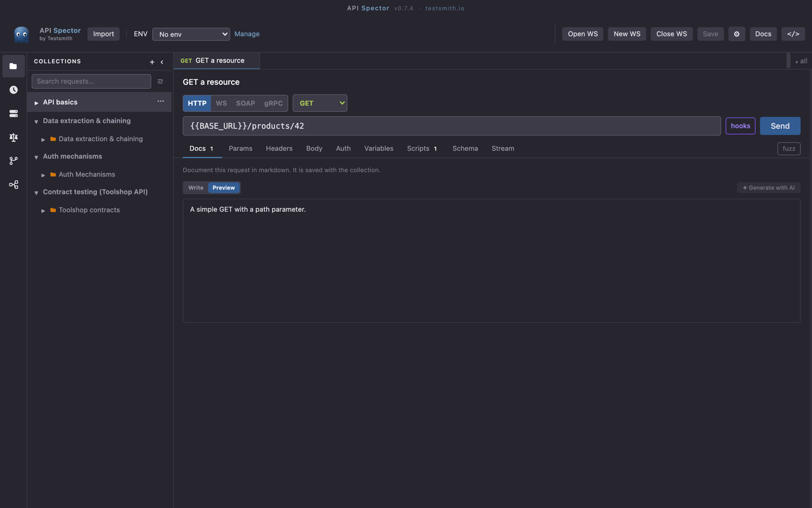Click the code snippet </> button

coord(793,34)
